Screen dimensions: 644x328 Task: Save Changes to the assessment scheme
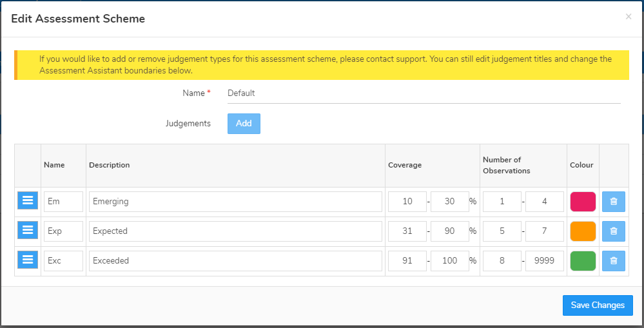click(x=598, y=305)
